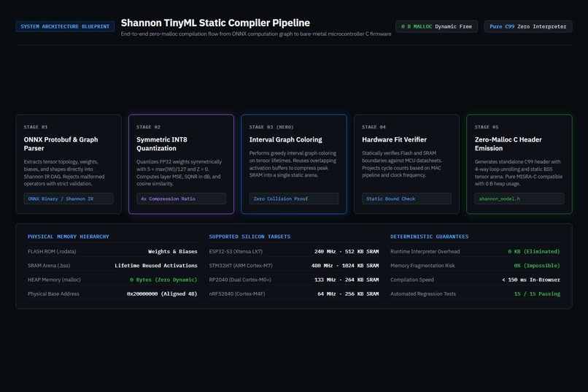Click the 'DETERMINISTIC GUARANTEES' heading

pyautogui.click(x=430, y=237)
